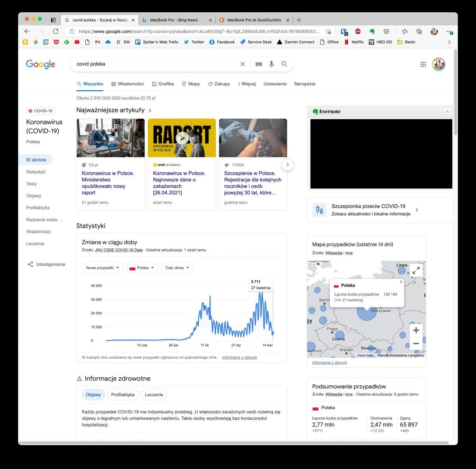Open the Cały okres period dropdown
476x469 pixels.
(x=177, y=268)
